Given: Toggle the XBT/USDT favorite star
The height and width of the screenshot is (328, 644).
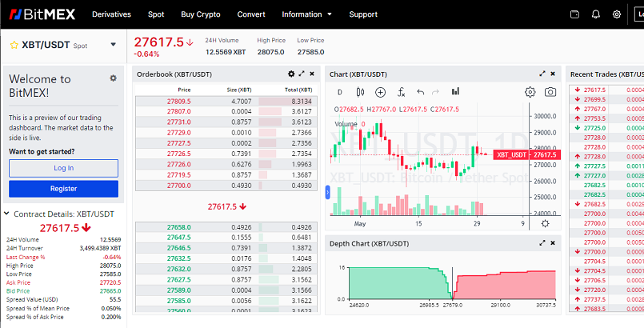Looking at the screenshot, I should click(14, 45).
